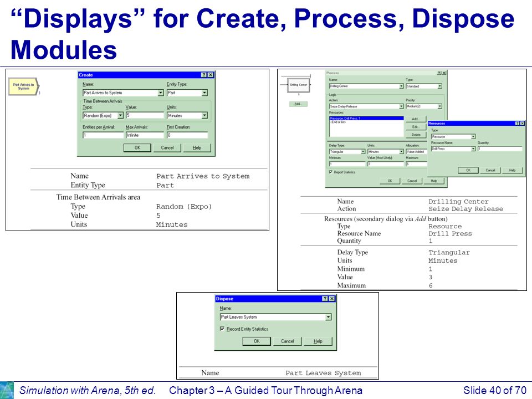This screenshot has height=399, width=532.
Task: Click the Delete button beside the Resources list
Action: click(416, 135)
